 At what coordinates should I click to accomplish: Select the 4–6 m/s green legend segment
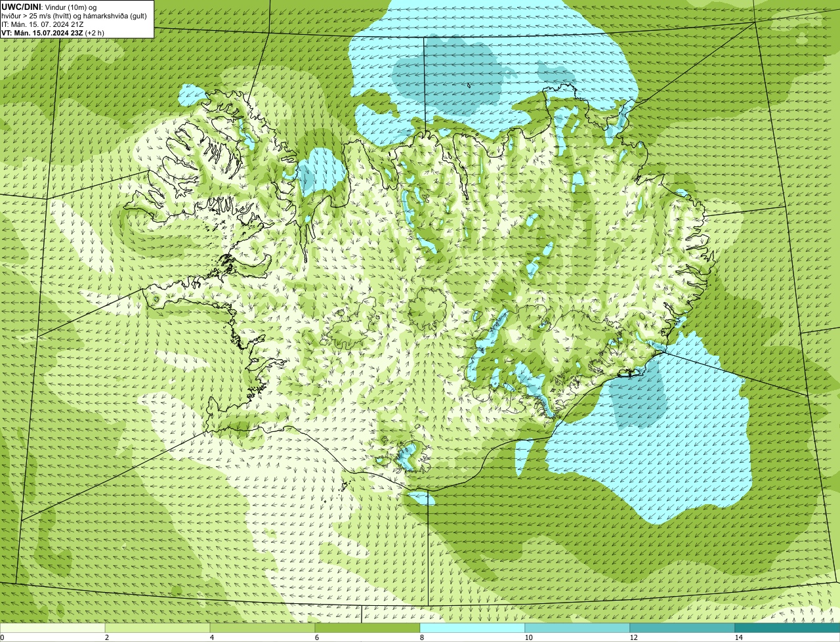point(262,628)
